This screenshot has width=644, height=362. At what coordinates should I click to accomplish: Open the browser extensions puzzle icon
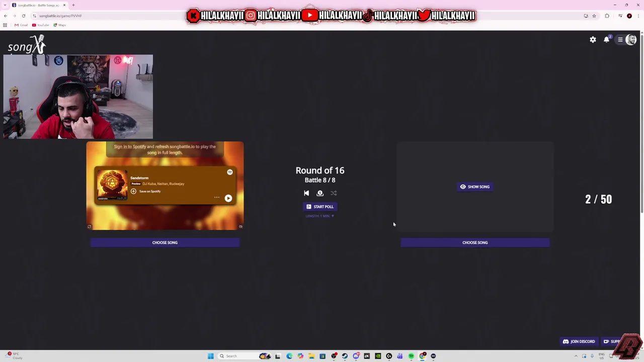point(607,16)
